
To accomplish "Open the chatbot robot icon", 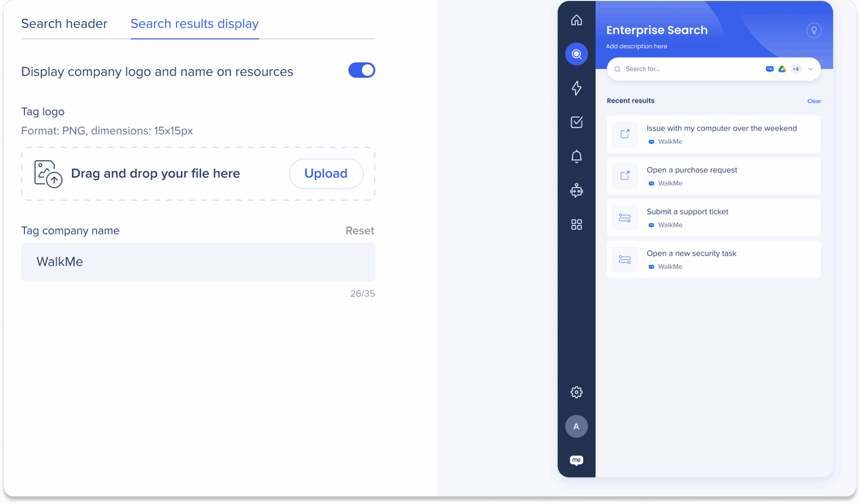I will (576, 190).
